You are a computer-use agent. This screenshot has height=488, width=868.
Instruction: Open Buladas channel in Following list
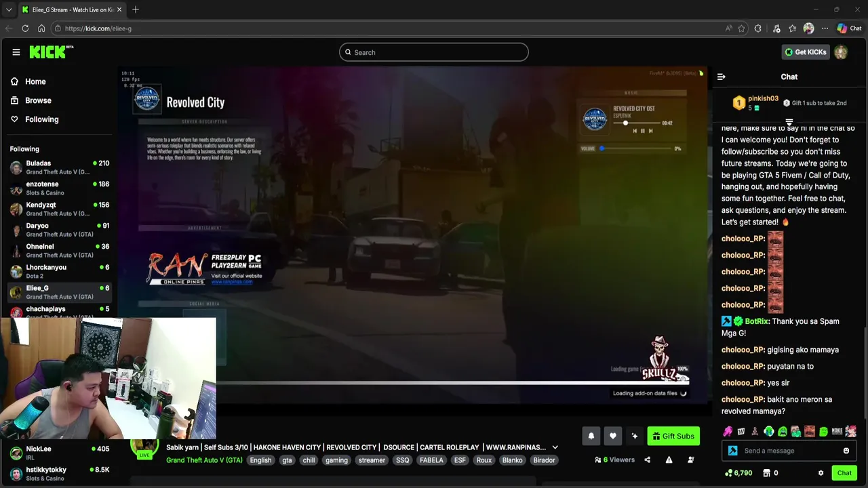coord(60,167)
